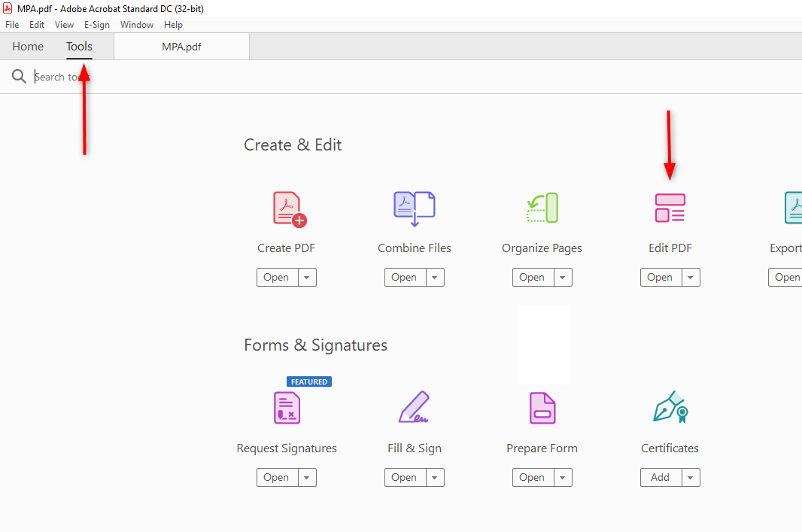Viewport: 802px width, 532px height.
Task: Switch to the Home tab
Action: point(28,47)
